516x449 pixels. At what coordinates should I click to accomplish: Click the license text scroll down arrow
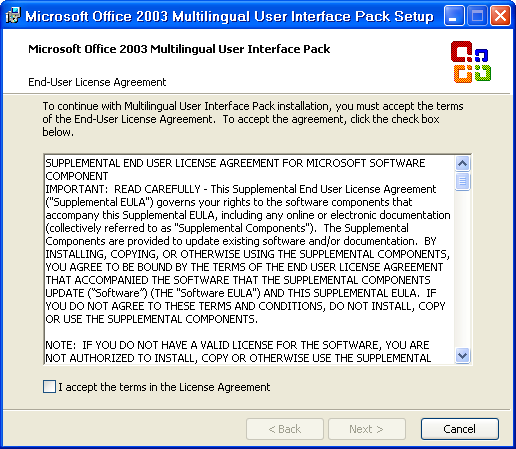click(x=462, y=355)
